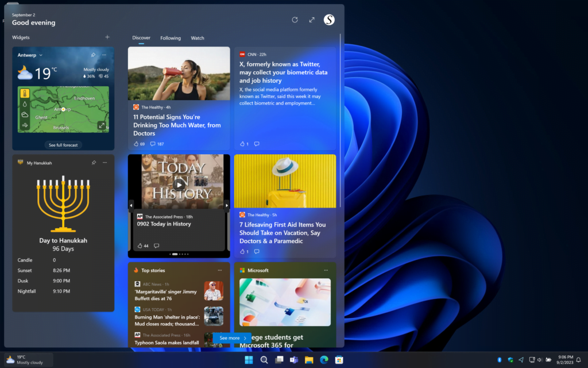The width and height of the screenshot is (588, 368).
Task: Click the Nightfall 9:10 PM row
Action: point(44,291)
